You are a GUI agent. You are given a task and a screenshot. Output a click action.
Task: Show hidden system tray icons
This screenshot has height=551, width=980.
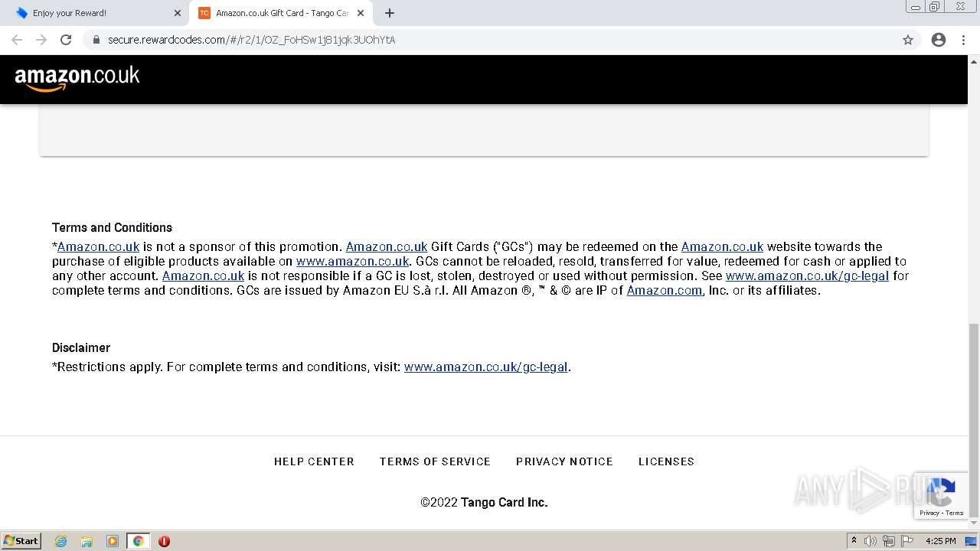854,541
